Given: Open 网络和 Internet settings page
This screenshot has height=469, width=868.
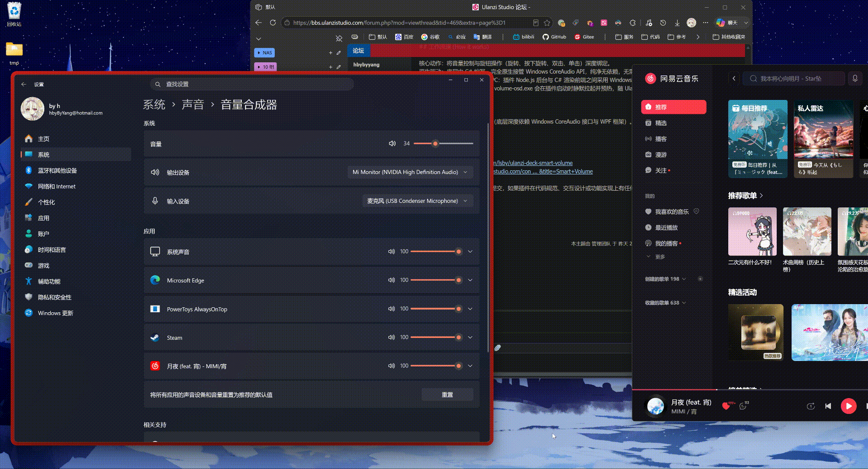Looking at the screenshot, I should (76, 186).
